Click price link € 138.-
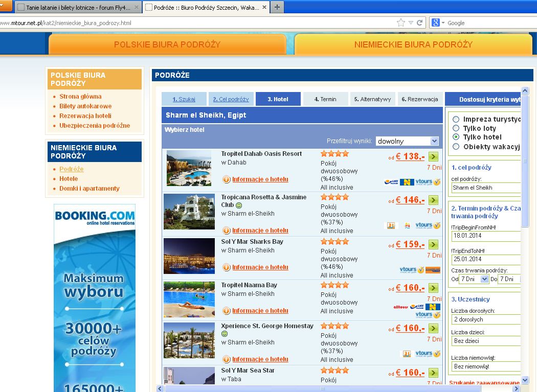Viewport: 537px width, 392px height. (x=410, y=156)
